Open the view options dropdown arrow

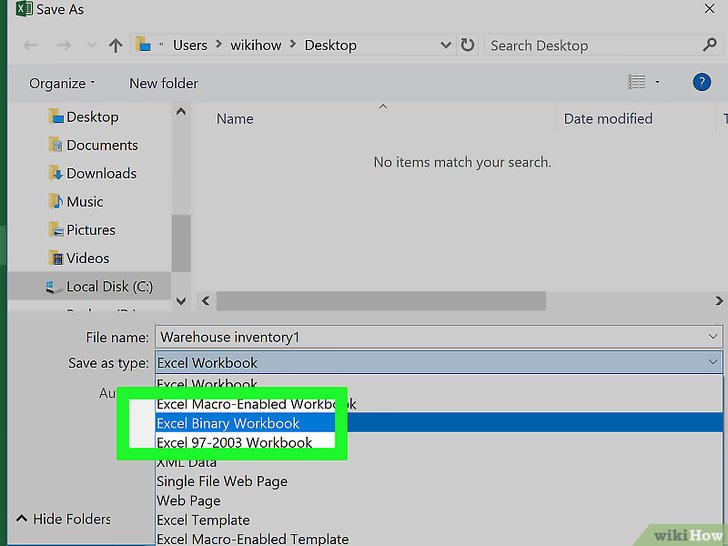point(657,82)
